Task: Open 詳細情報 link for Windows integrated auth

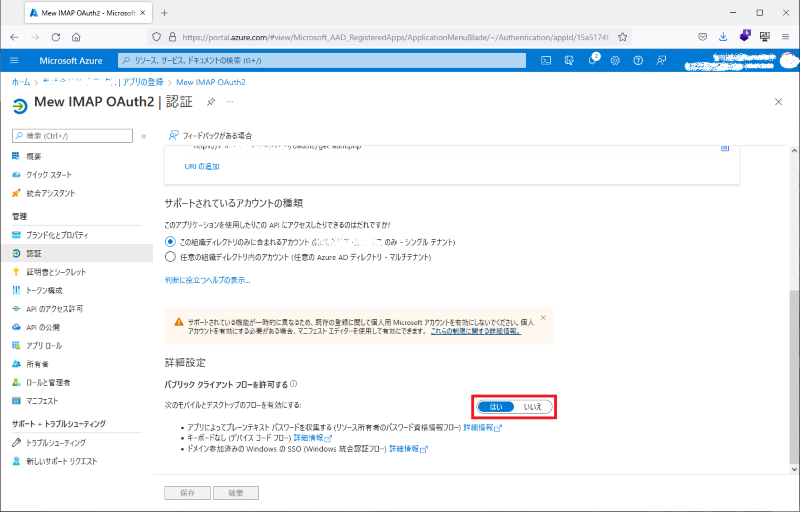Action: (408, 449)
